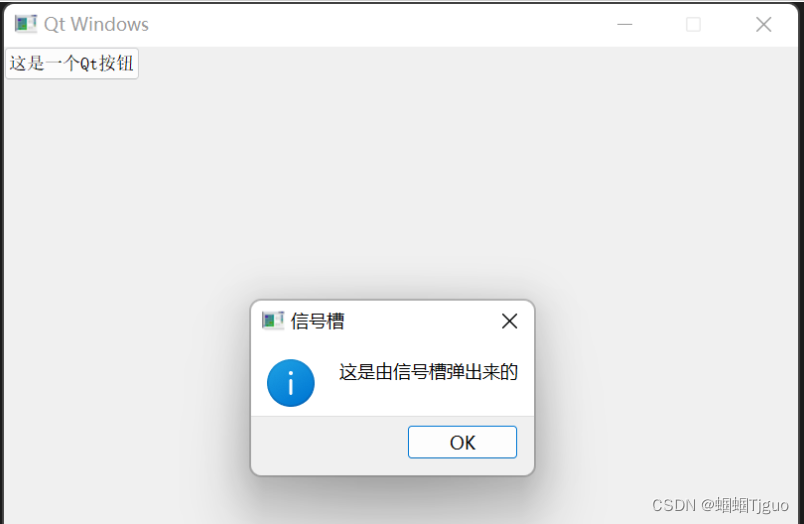Click the Qt Windows title text
Viewport: 804px width, 524px height.
pyautogui.click(x=96, y=24)
